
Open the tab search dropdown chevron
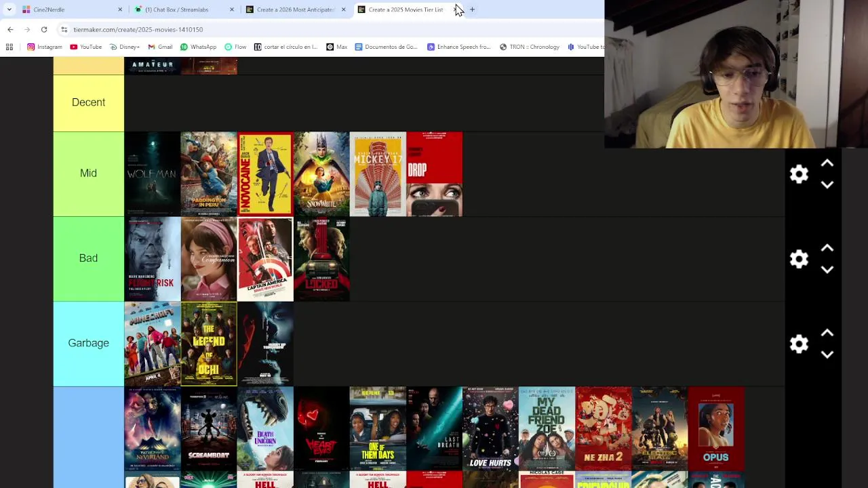coord(9,9)
